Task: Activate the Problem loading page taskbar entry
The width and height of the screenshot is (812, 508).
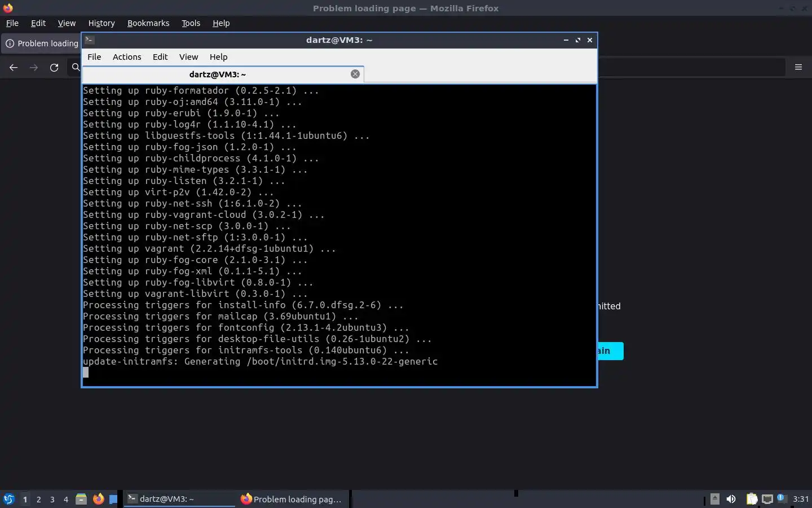Action: [x=292, y=499]
